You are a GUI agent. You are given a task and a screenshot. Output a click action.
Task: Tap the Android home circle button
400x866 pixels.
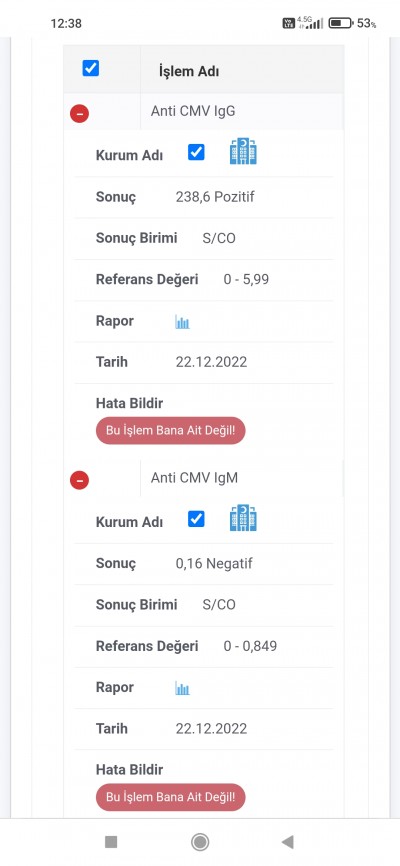point(199,842)
